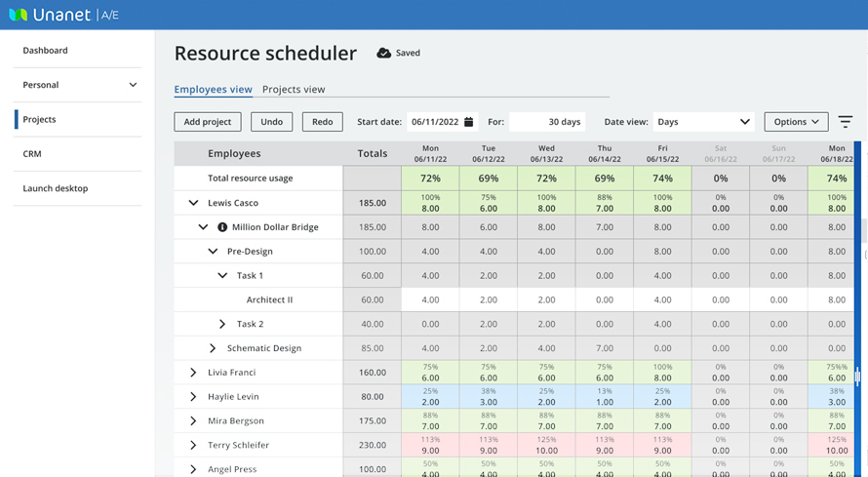This screenshot has width=868, height=477.
Task: Go to Dashboard in the sidebar
Action: 46,51
